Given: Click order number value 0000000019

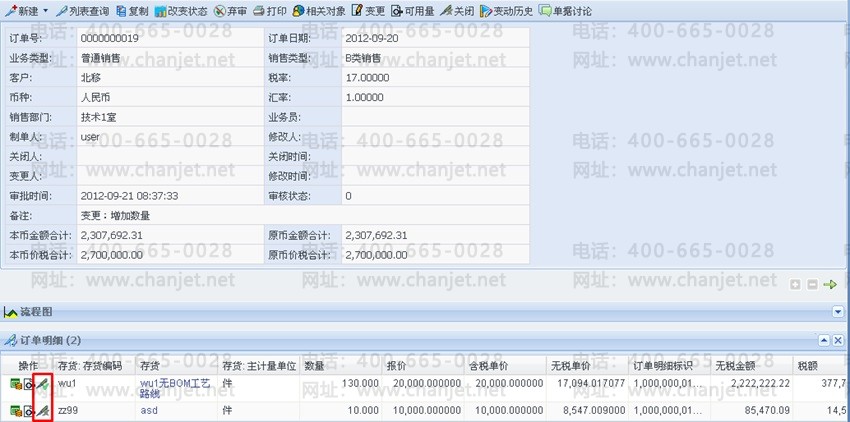Looking at the screenshot, I should 109,39.
